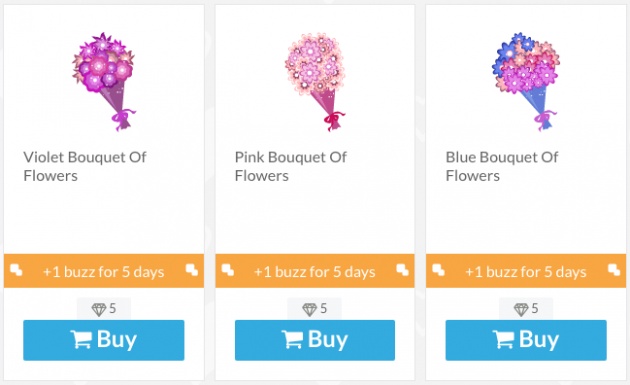The image size is (630, 385).
Task: Buy the Blue Bouquet Of Flowers
Action: coord(526,340)
